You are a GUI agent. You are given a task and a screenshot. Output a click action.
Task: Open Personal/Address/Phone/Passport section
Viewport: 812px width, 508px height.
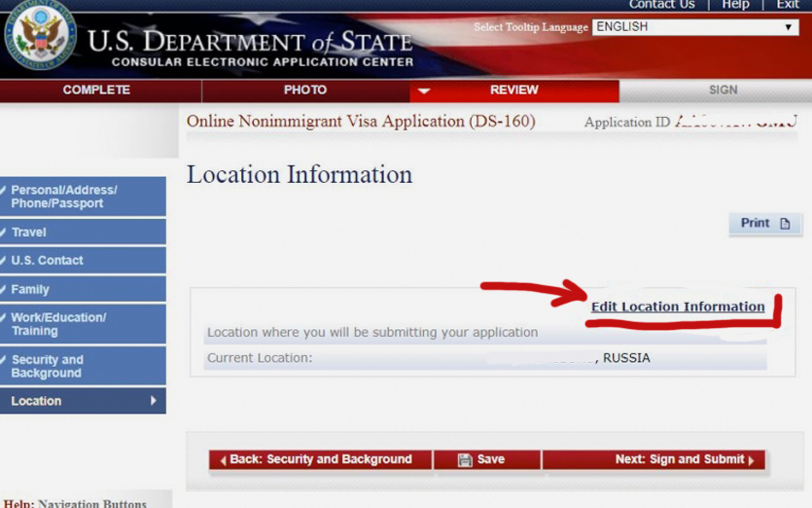tap(83, 197)
